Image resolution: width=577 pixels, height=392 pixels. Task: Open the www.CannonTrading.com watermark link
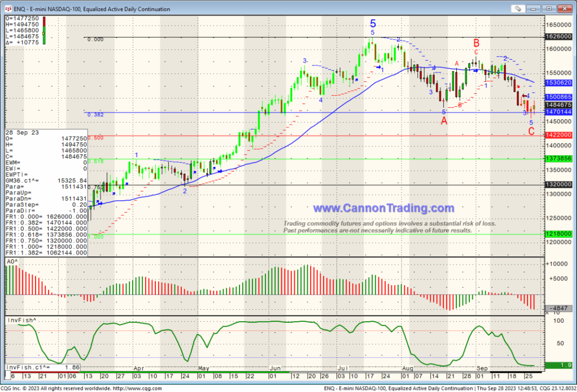click(383, 208)
